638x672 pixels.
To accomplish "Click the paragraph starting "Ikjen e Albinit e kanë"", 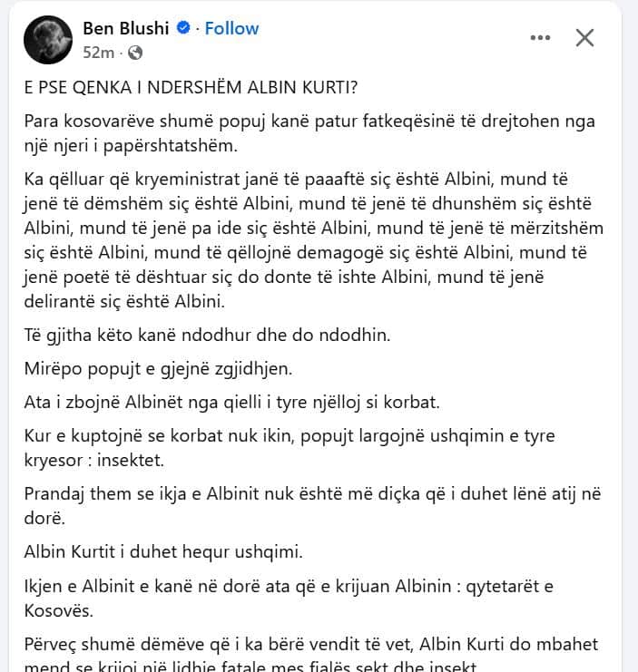I will (x=301, y=598).
